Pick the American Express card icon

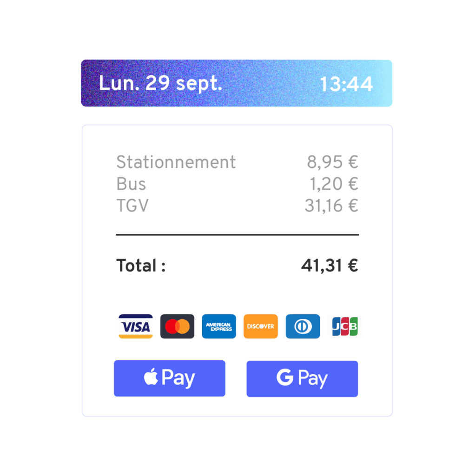[219, 326]
